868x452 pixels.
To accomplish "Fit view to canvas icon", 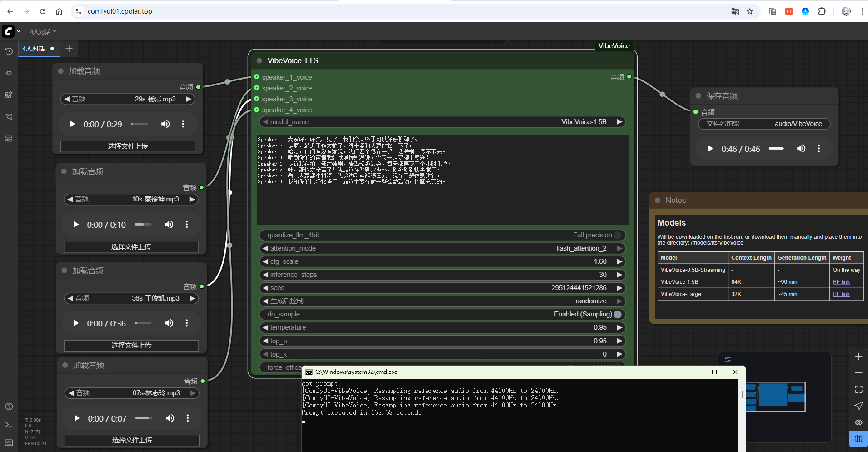I will (858, 389).
